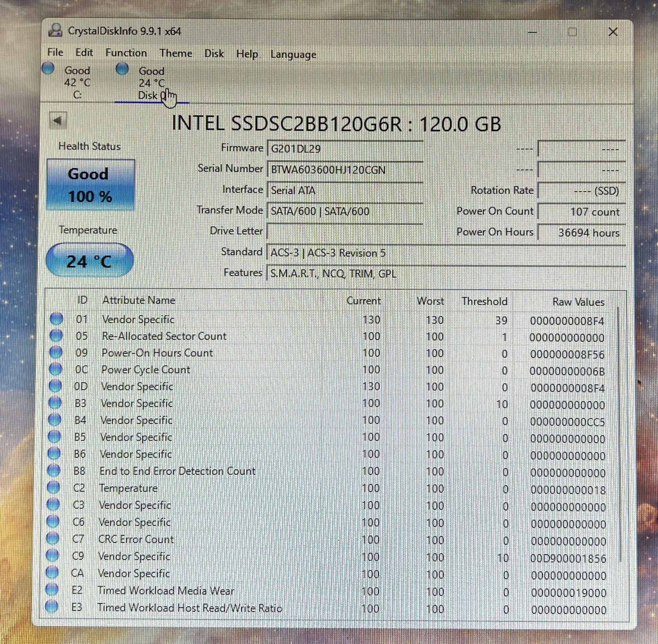658x644 pixels.
Task: Click the Serial Number field BTWA603600HJ120CGN
Action: coord(345,170)
